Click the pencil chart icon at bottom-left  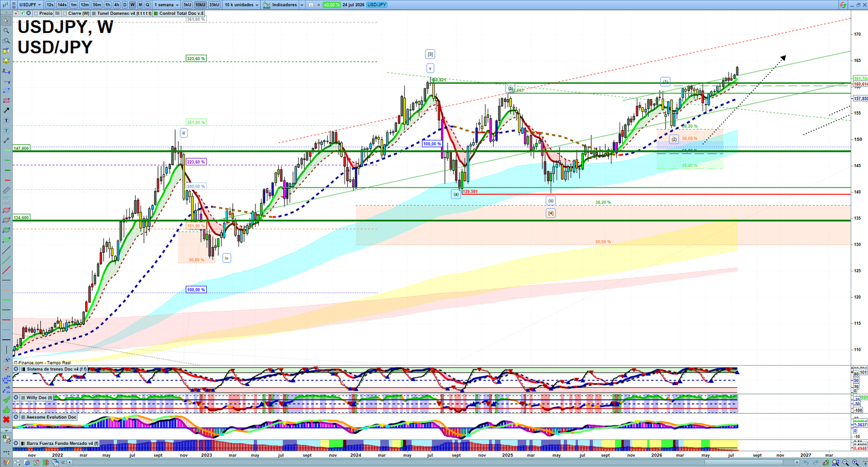pos(6,463)
